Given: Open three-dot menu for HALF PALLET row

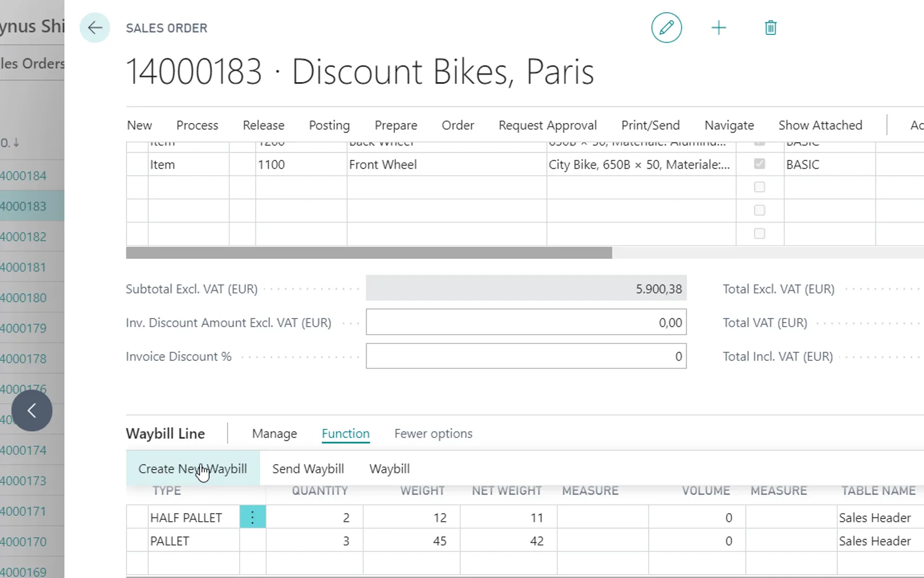Looking at the screenshot, I should pyautogui.click(x=252, y=517).
